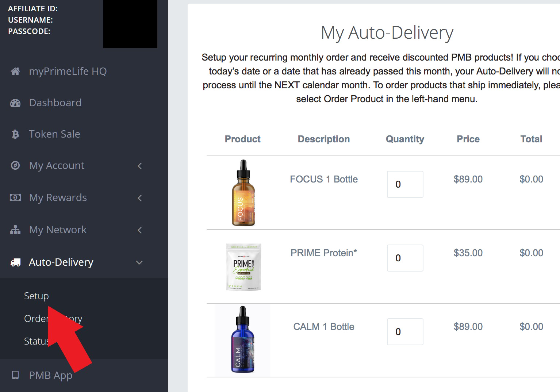The height and width of the screenshot is (392, 560).
Task: Click the CALM blue bottle product image
Action: (243, 340)
